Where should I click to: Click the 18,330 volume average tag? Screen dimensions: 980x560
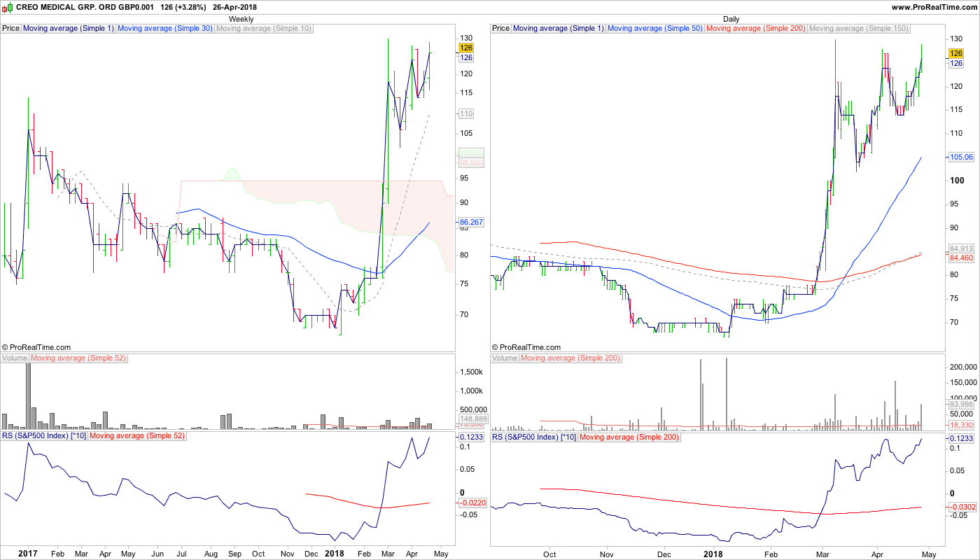point(961,425)
